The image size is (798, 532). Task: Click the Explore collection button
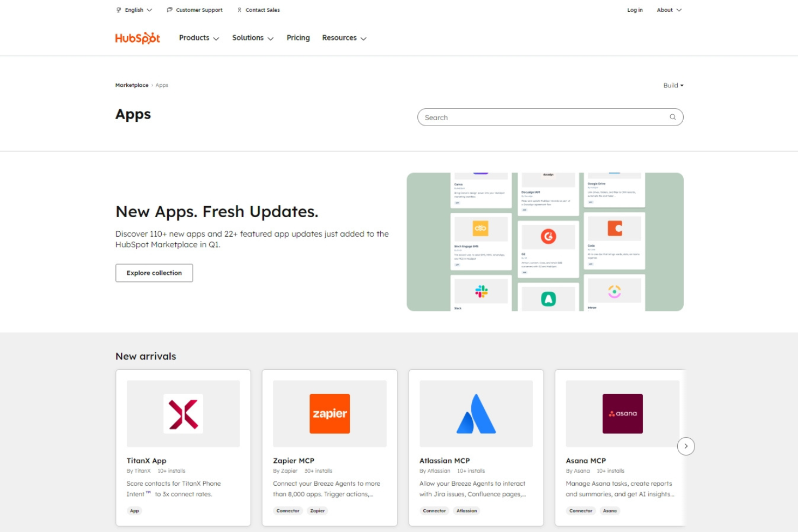coord(154,273)
